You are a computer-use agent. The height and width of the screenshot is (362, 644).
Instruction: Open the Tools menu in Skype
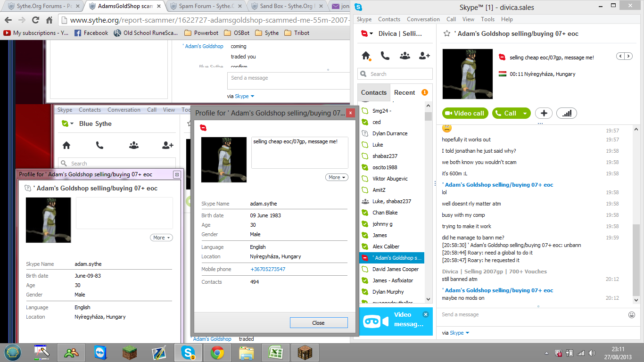[x=487, y=19]
